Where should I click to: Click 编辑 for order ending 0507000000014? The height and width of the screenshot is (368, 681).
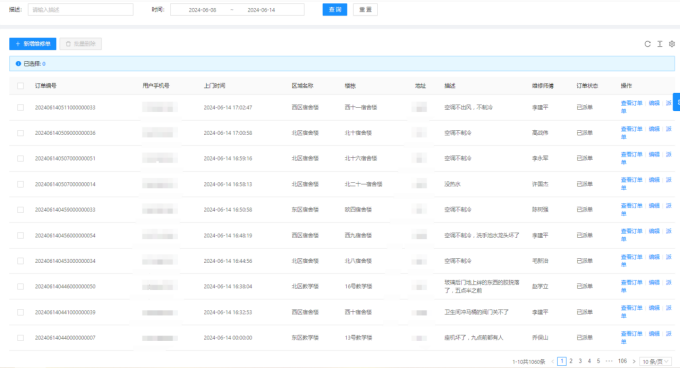(x=654, y=180)
